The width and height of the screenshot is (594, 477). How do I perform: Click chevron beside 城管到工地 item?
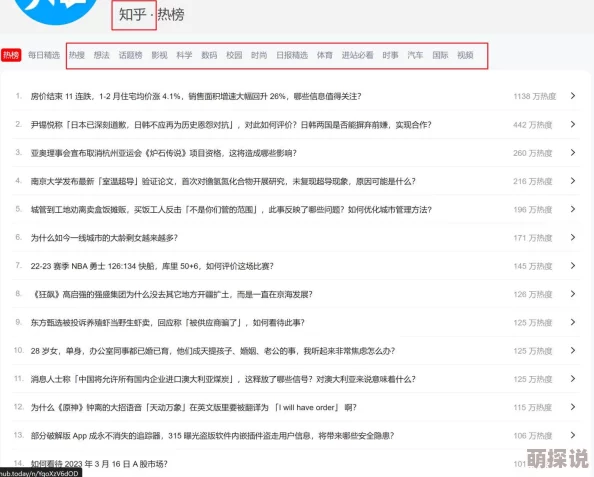pos(573,209)
